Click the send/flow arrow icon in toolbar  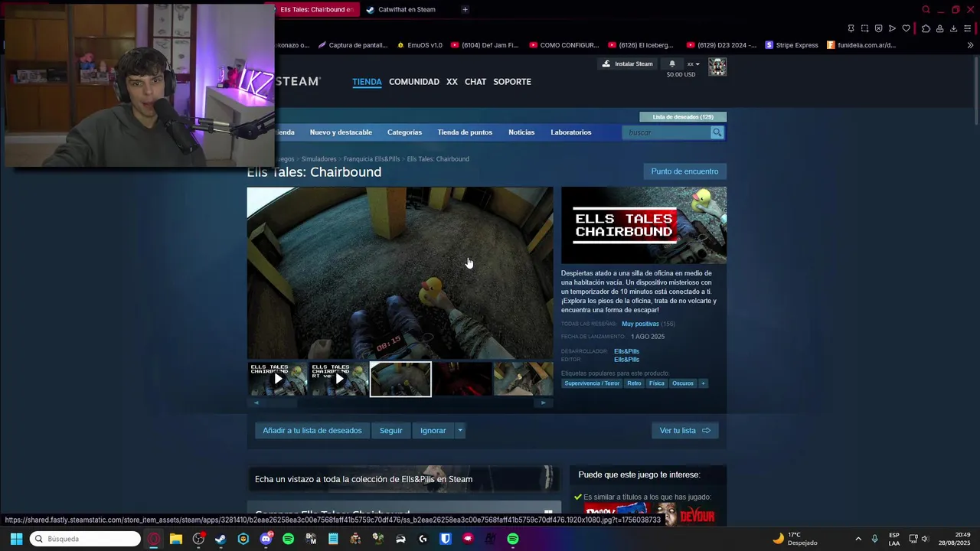click(892, 28)
